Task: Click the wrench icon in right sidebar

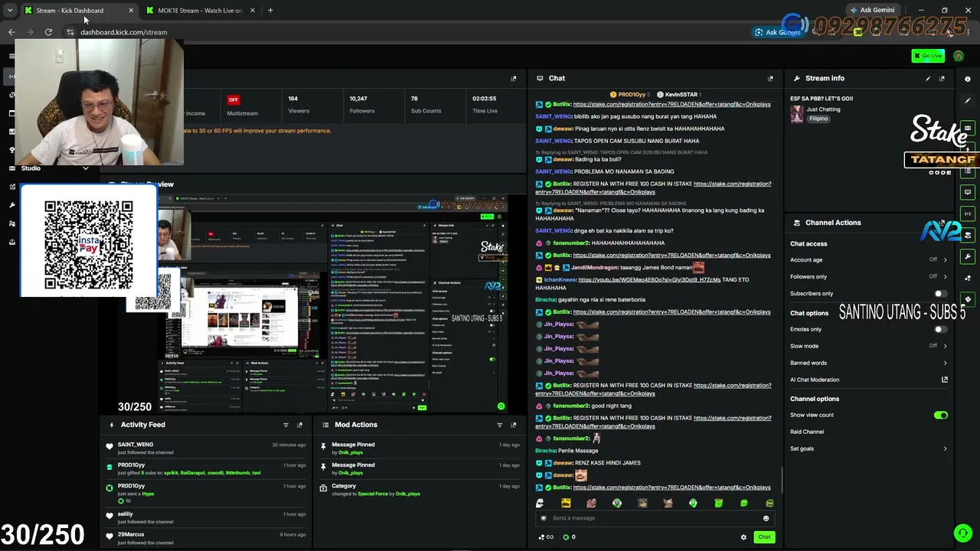Action: click(968, 256)
